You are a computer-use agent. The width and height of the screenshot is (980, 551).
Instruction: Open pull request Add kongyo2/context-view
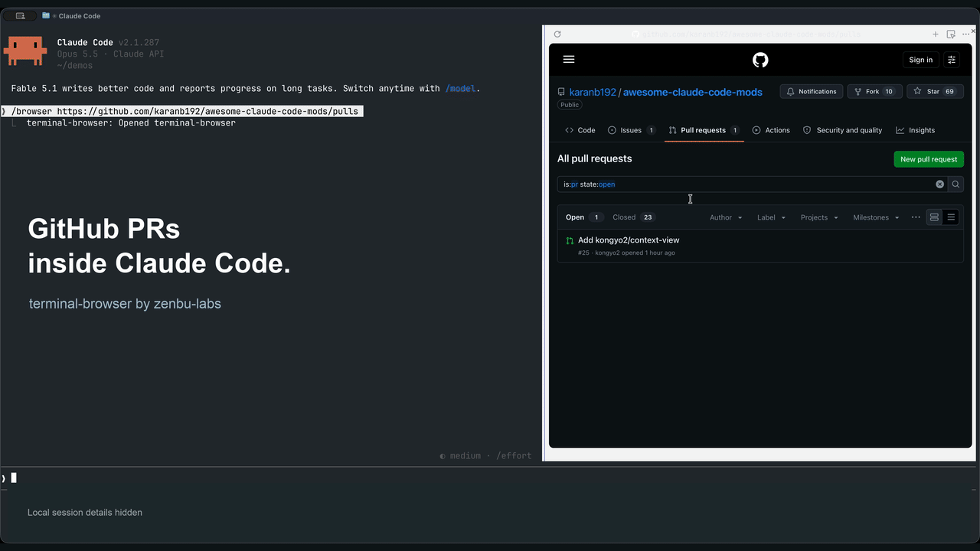pyautogui.click(x=629, y=240)
